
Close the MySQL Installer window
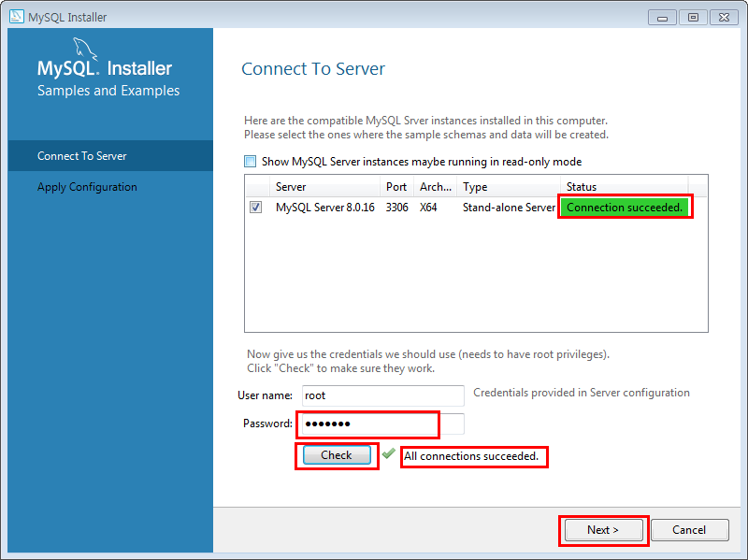[724, 18]
